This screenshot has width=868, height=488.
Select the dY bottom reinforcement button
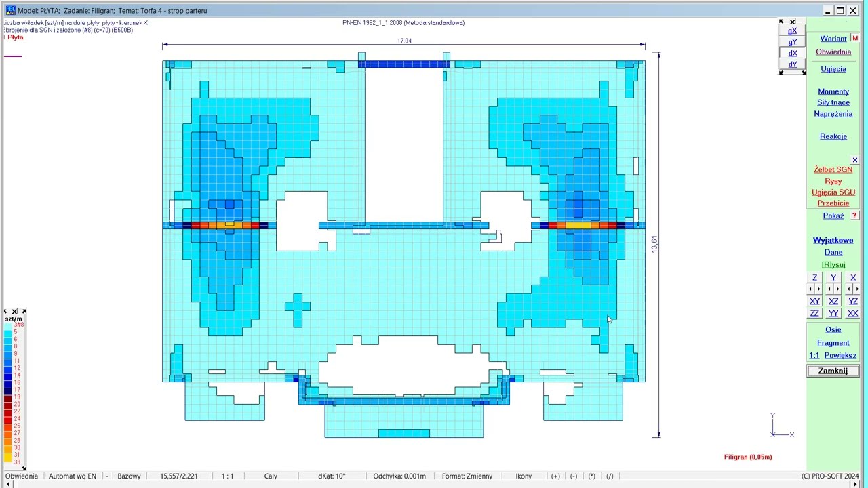click(x=792, y=64)
